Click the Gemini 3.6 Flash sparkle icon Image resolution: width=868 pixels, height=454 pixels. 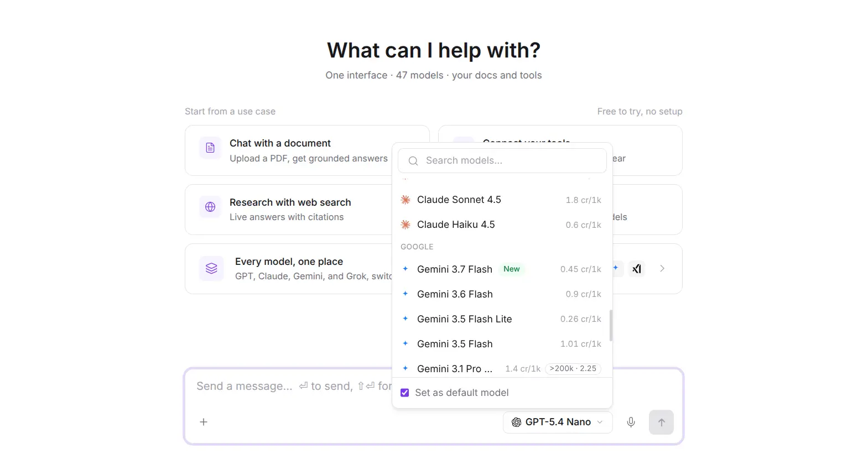[x=406, y=294]
